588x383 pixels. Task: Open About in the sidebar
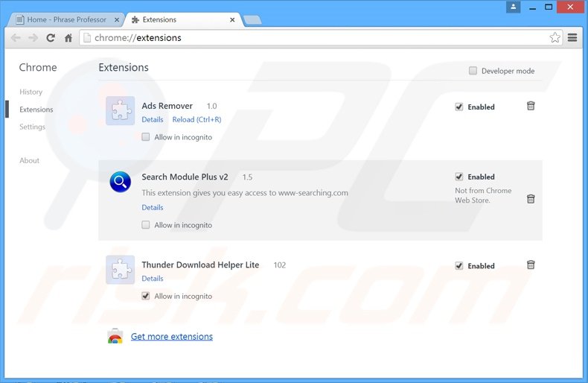click(x=29, y=160)
